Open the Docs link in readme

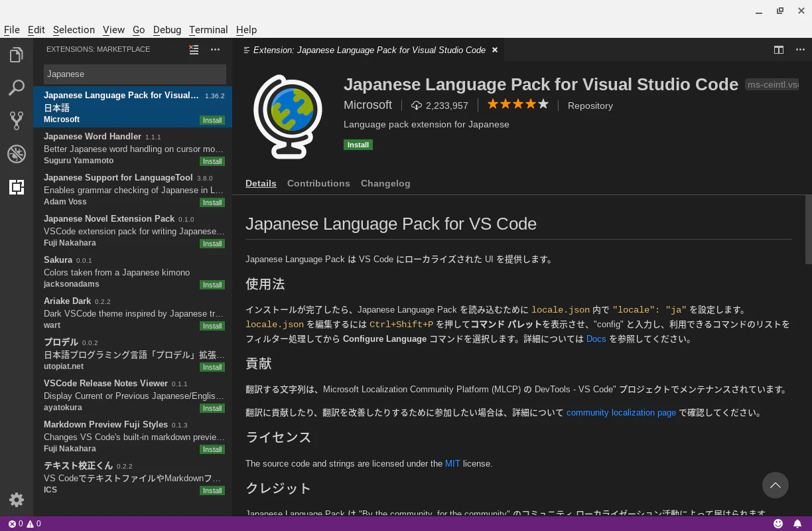click(x=596, y=339)
